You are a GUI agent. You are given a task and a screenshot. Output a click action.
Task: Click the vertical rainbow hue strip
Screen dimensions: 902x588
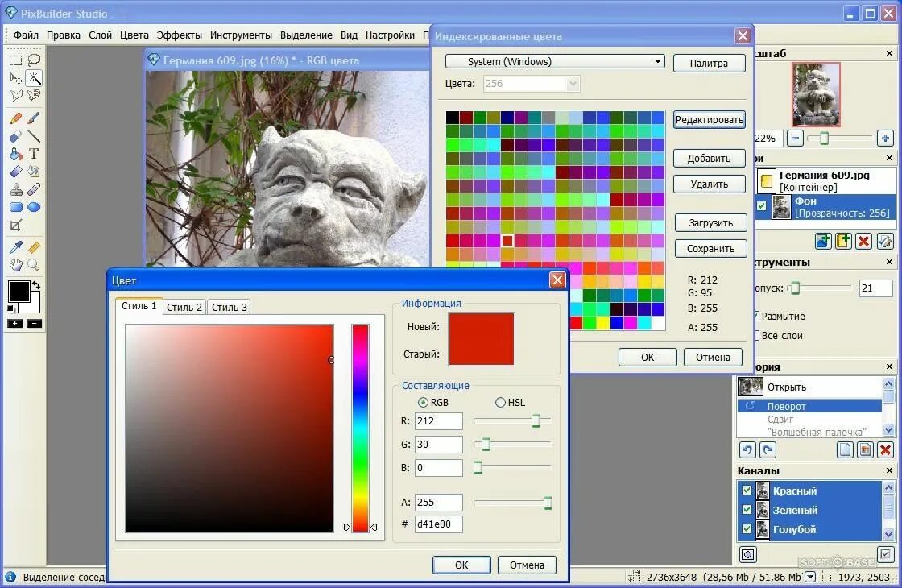pos(360,428)
